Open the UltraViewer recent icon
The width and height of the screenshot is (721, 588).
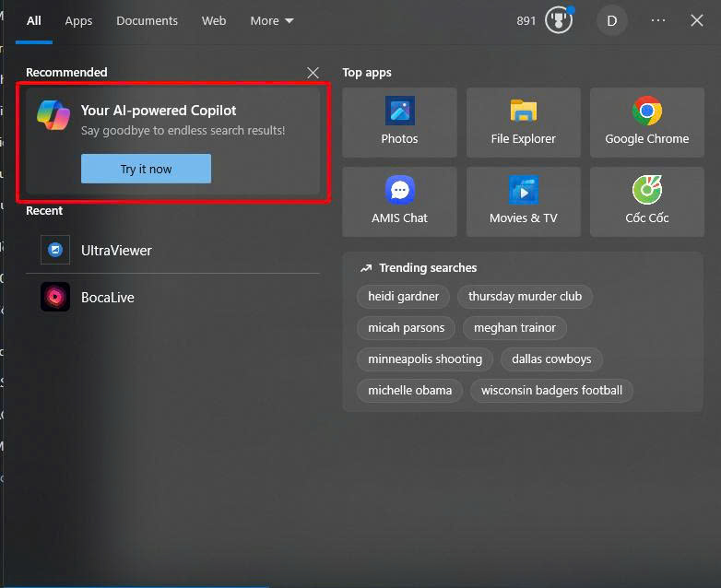pos(55,250)
